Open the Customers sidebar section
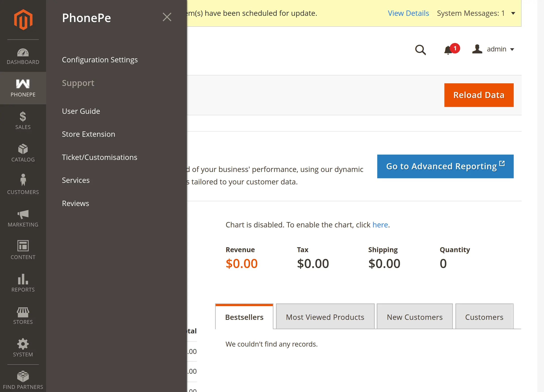Viewport: 544px width, 392px height. click(23, 184)
